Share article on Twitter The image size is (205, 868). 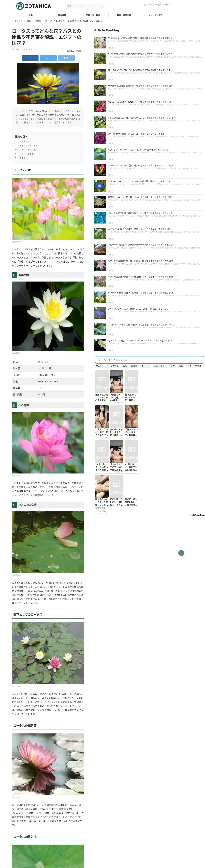48,58
